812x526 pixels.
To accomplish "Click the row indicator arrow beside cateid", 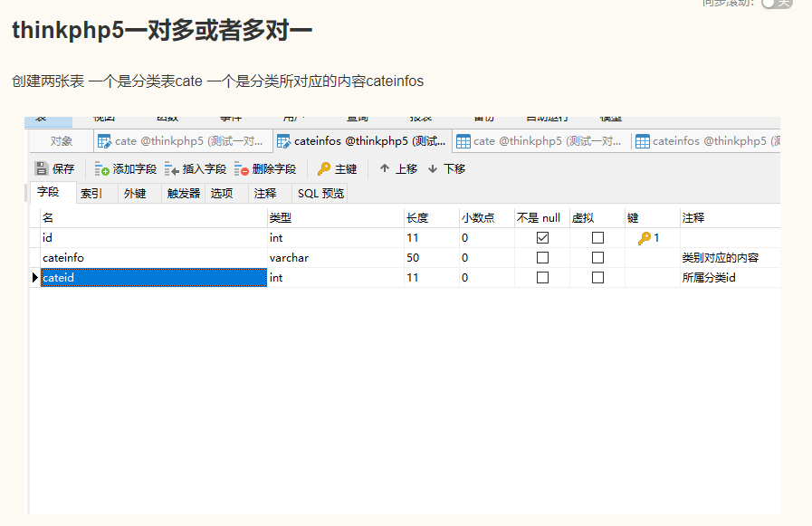I will 34,278.
